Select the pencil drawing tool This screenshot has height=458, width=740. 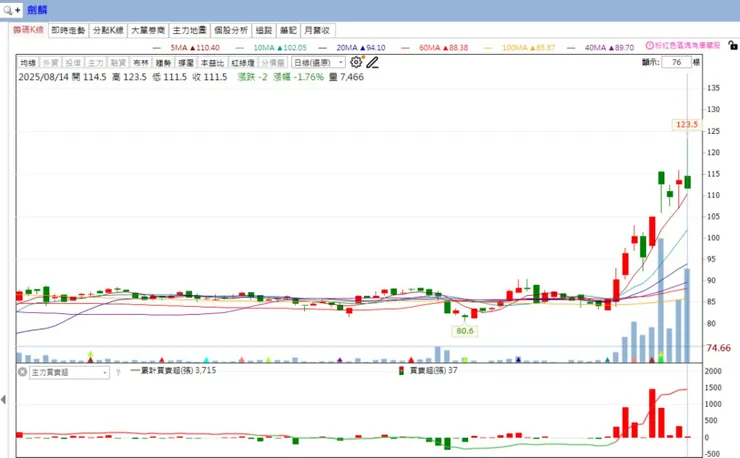pyautogui.click(x=372, y=62)
